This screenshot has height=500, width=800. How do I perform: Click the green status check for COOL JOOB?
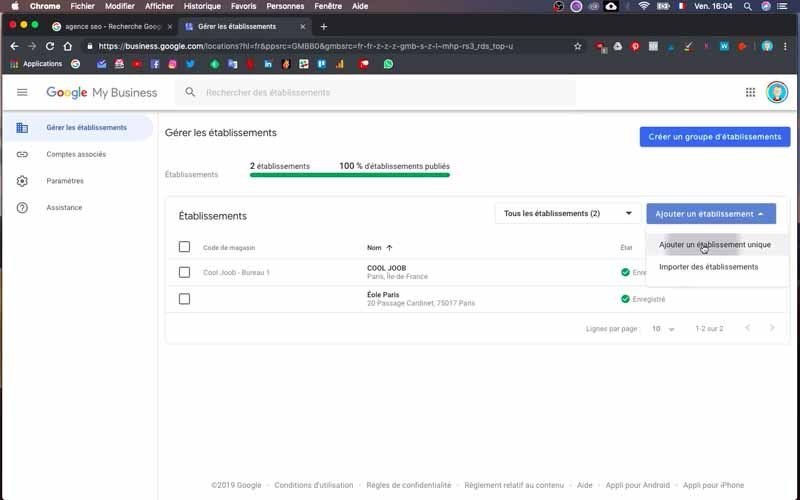625,272
